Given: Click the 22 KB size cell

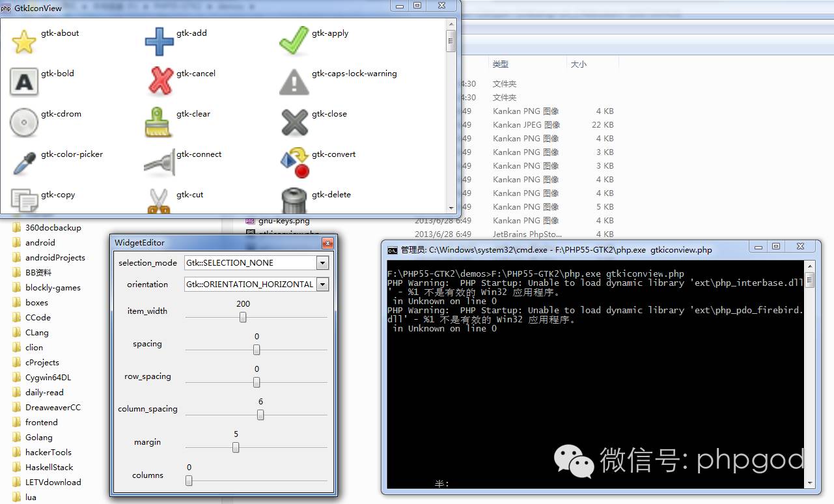Looking at the screenshot, I should coord(603,125).
